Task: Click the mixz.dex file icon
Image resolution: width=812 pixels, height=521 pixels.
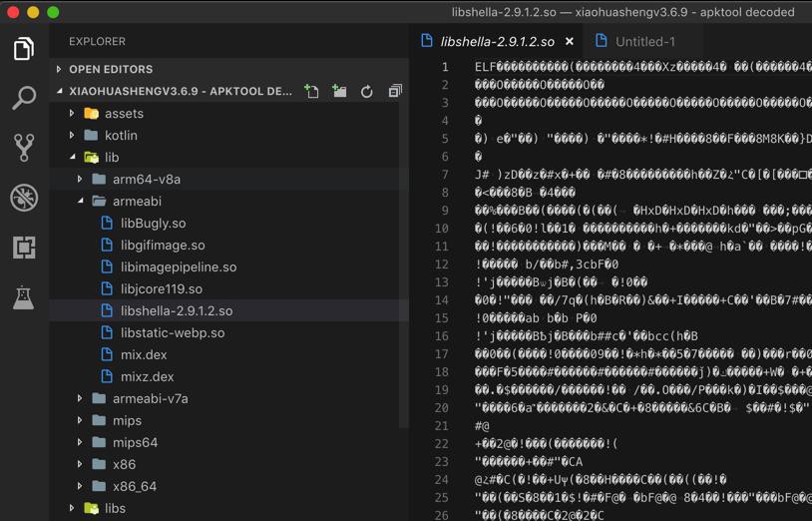Action: coord(107,376)
